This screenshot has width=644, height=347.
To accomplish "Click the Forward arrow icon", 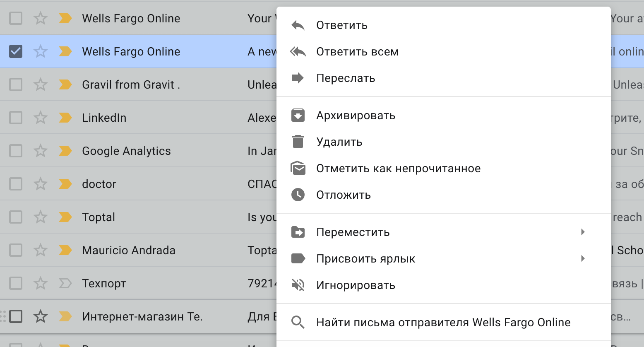I will (x=298, y=78).
